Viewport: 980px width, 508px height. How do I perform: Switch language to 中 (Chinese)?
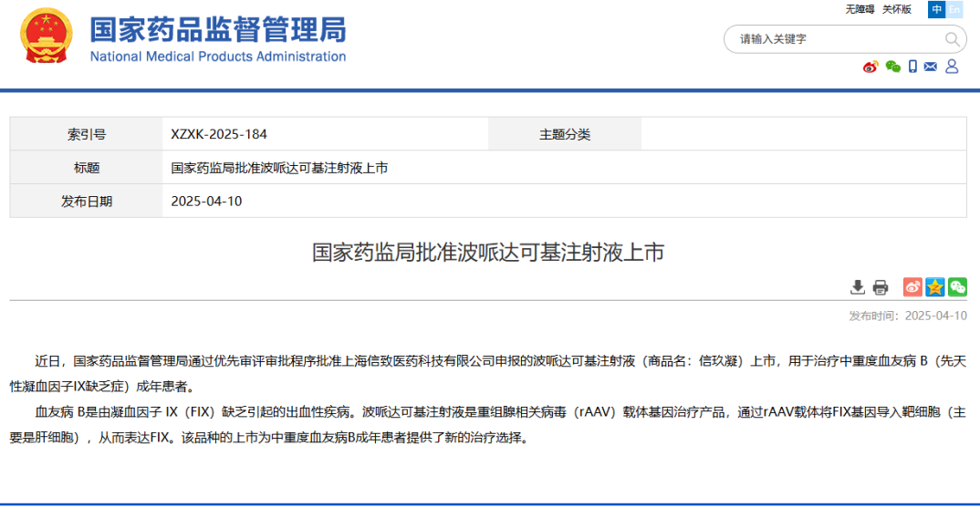tap(936, 9)
